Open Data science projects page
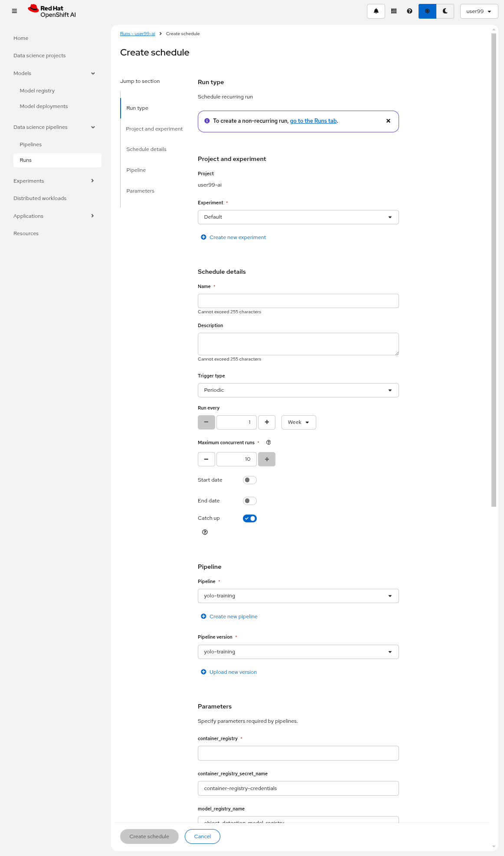The height and width of the screenshot is (856, 504). [39, 56]
